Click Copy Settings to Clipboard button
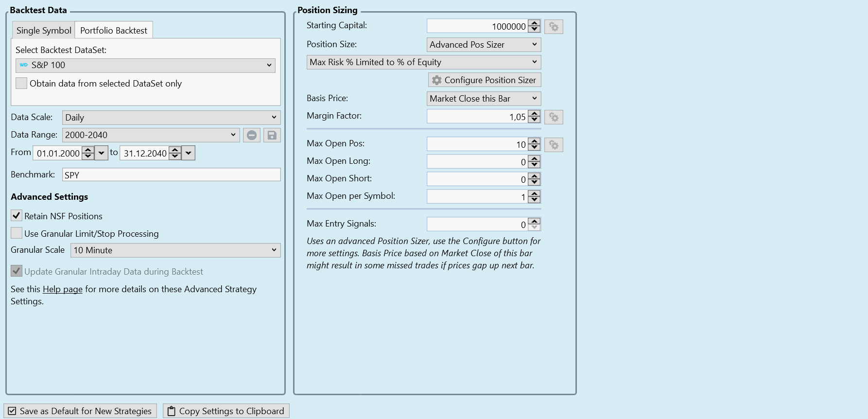Image resolution: width=868 pixels, height=419 pixels. (x=226, y=411)
